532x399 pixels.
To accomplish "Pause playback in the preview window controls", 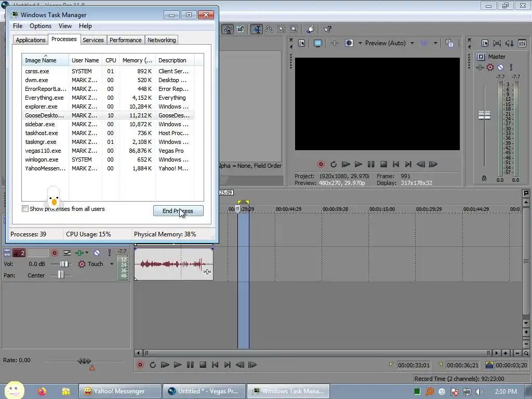I will pos(371,164).
